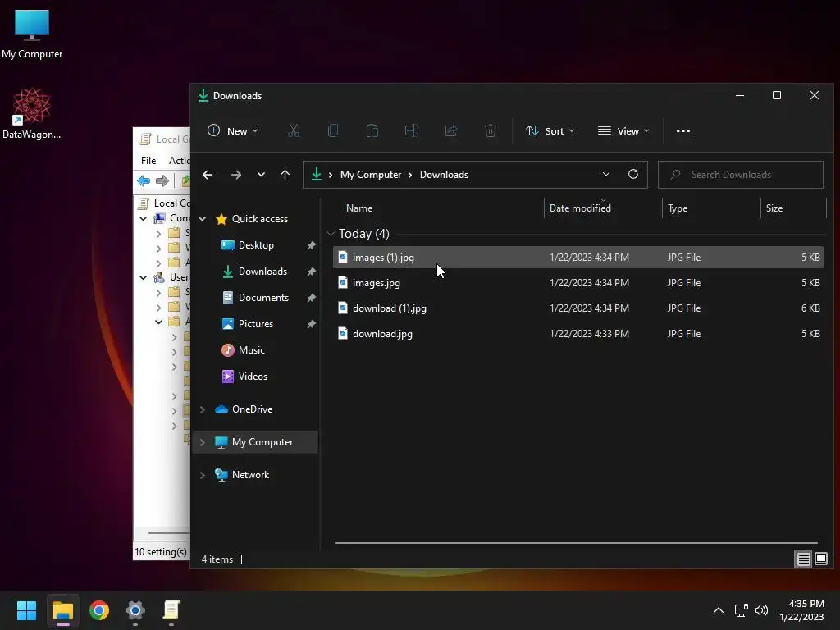The width and height of the screenshot is (840, 630).
Task: Click the Delete trash icon in toolbar
Action: [491, 130]
